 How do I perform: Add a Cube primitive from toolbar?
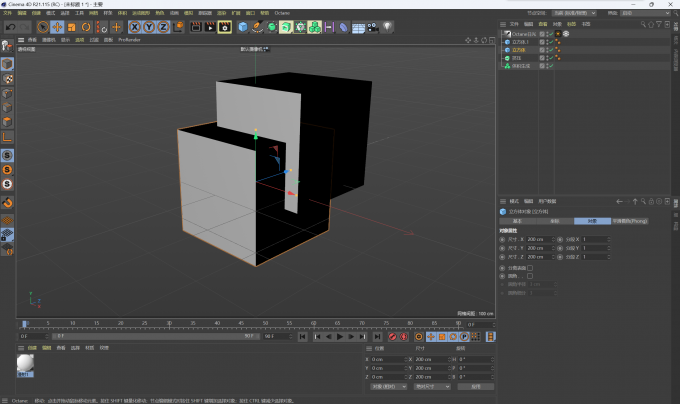pyautogui.click(x=243, y=27)
